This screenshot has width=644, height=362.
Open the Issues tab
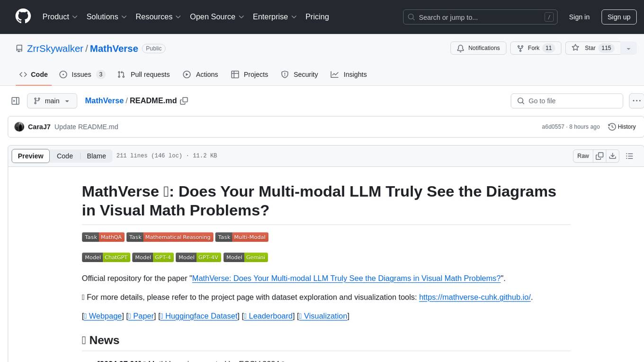pos(82,74)
